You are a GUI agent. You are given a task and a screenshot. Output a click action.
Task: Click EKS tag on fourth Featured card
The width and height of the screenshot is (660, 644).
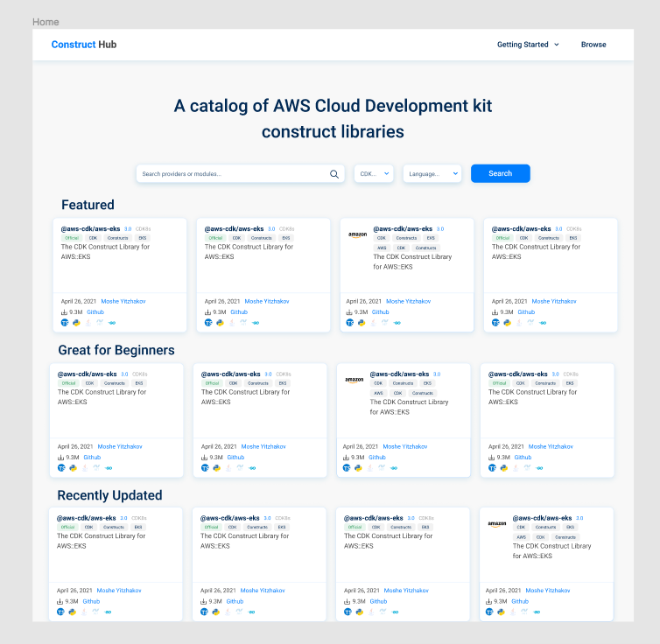click(573, 238)
